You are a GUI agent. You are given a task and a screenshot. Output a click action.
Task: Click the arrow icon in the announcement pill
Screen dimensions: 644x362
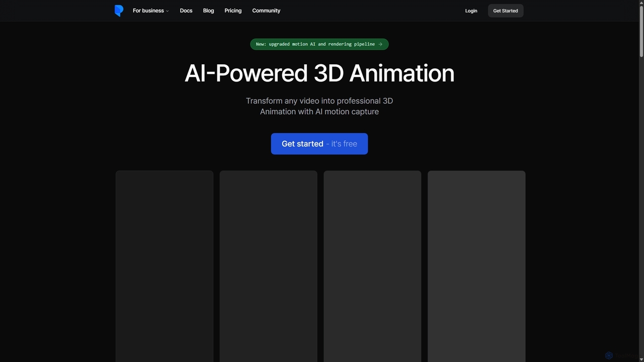[380, 44]
